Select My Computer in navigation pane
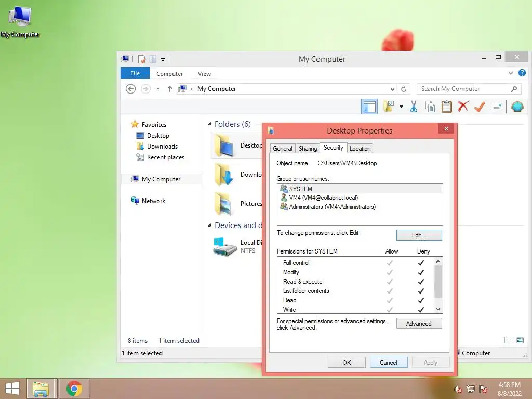The image size is (532, 399). click(x=161, y=179)
